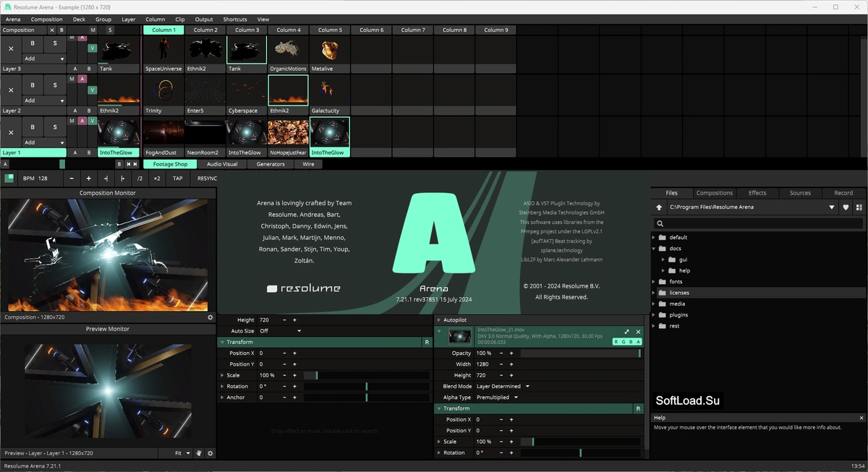Jump to previous deck arrow icon
The width and height of the screenshot is (868, 472).
click(x=128, y=164)
